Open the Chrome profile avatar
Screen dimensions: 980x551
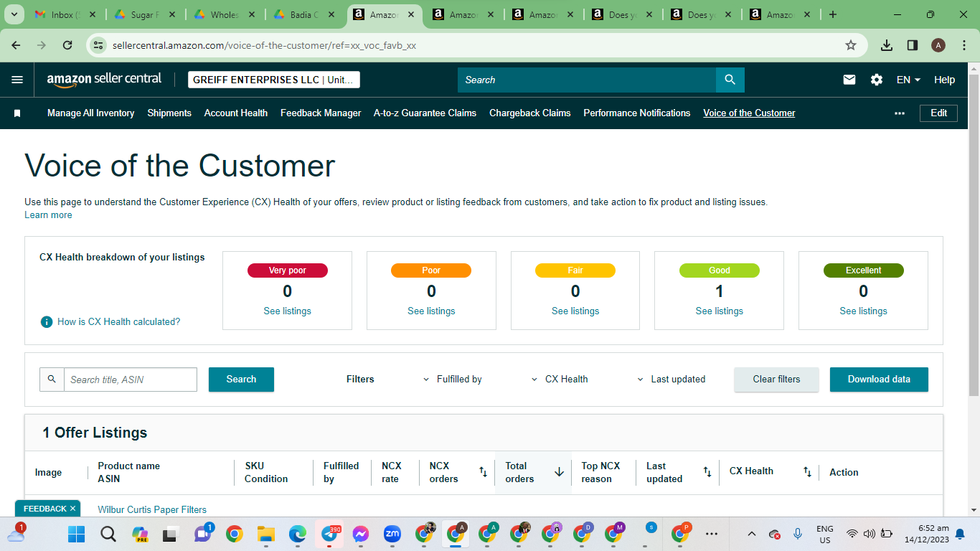[938, 45]
